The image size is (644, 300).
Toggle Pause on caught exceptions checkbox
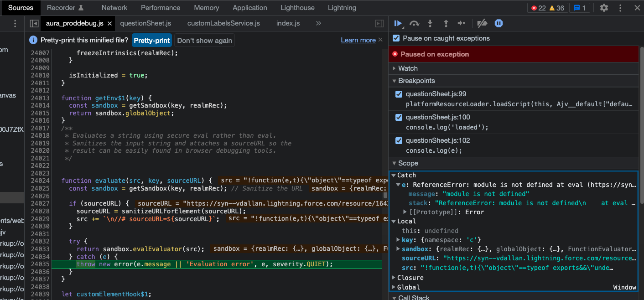[x=396, y=38]
